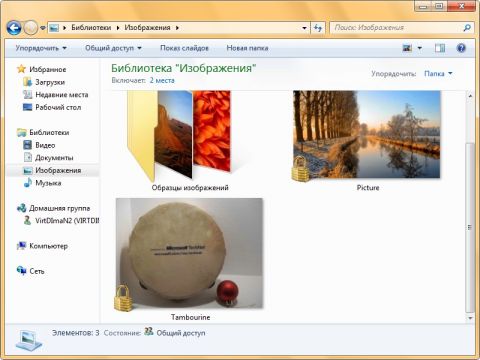Refresh the folder view
Viewport: 480px width, 360px height.
tap(318, 28)
